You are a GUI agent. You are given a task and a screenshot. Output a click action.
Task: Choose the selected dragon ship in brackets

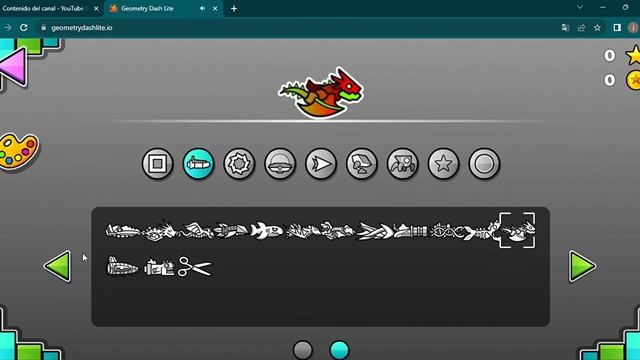tap(517, 230)
